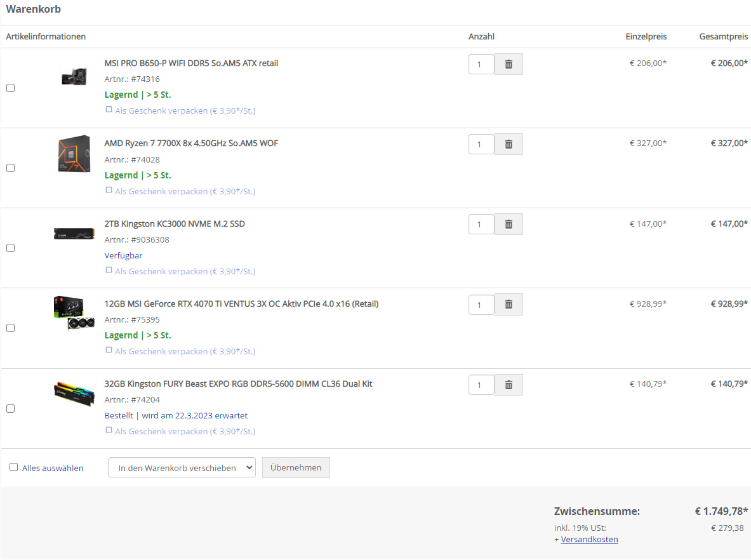
Task: Click the € 279,38 tax amount
Action: coord(727,528)
